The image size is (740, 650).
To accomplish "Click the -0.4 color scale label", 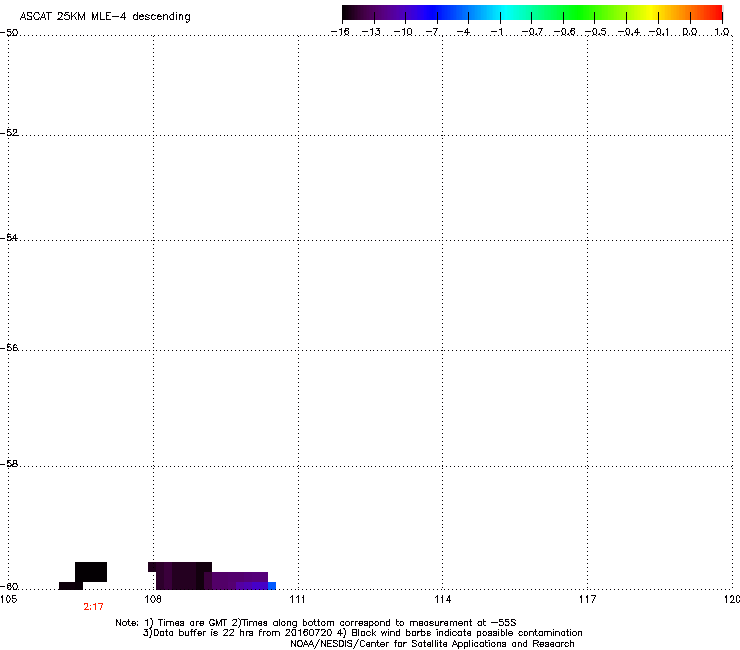I will click(x=629, y=32).
